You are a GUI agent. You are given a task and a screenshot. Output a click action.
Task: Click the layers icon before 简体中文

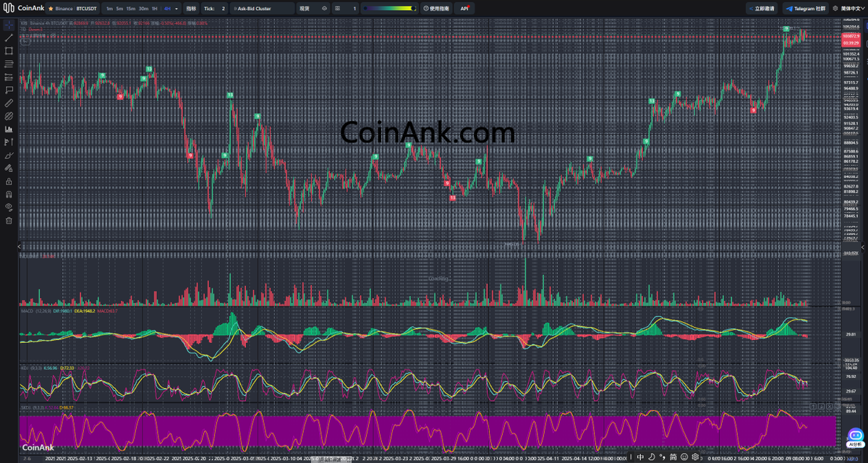835,9
